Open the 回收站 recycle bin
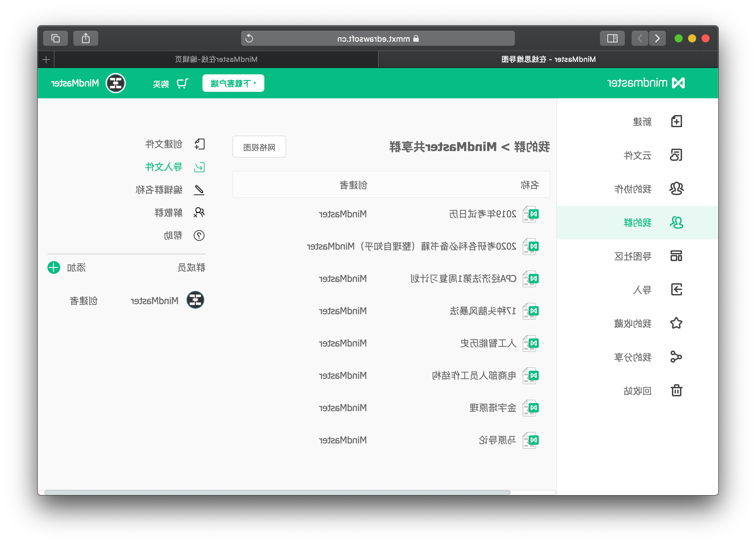 (637, 391)
